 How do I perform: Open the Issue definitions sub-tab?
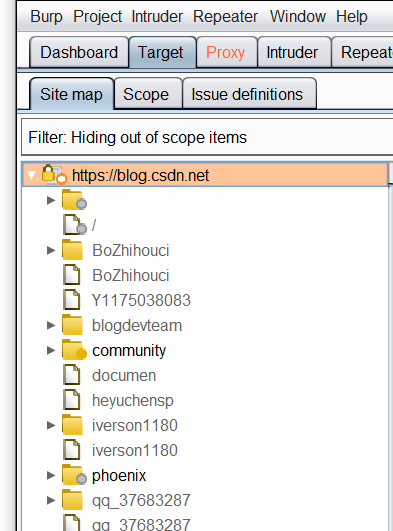pos(249,94)
